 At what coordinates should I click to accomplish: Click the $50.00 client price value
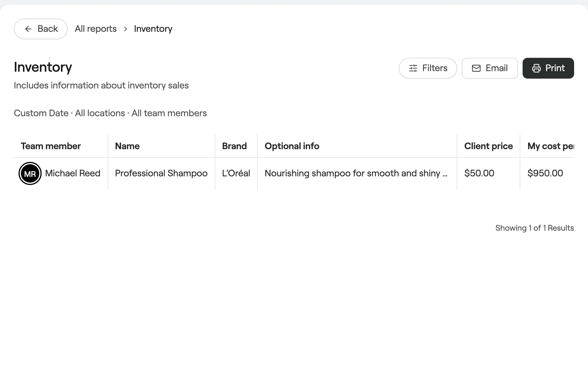(479, 173)
